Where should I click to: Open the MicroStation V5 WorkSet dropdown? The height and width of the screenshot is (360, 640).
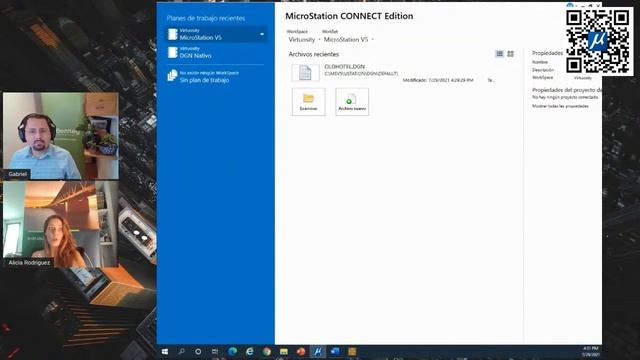349,40
